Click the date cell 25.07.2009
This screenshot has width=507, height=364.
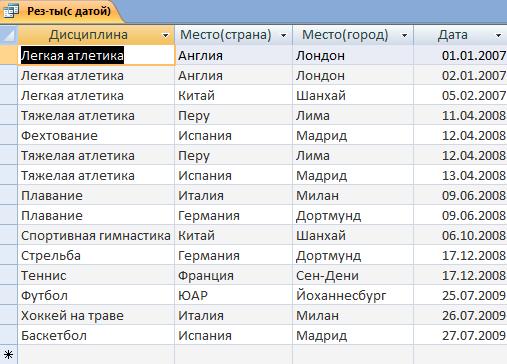460,295
